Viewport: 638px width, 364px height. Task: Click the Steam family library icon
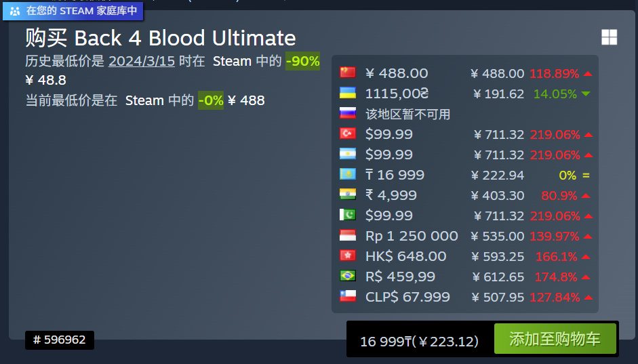[15, 11]
